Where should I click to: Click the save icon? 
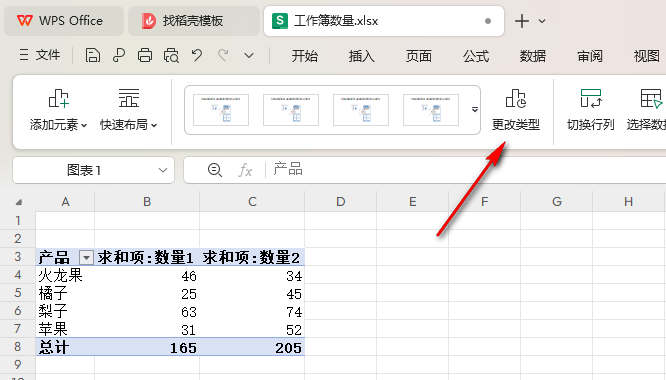[x=93, y=55]
